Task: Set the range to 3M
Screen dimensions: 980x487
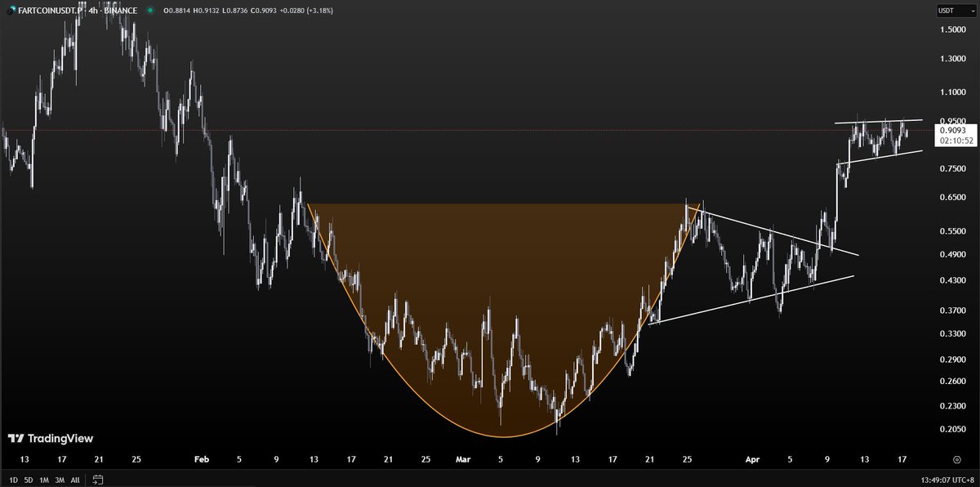Action: [60, 480]
